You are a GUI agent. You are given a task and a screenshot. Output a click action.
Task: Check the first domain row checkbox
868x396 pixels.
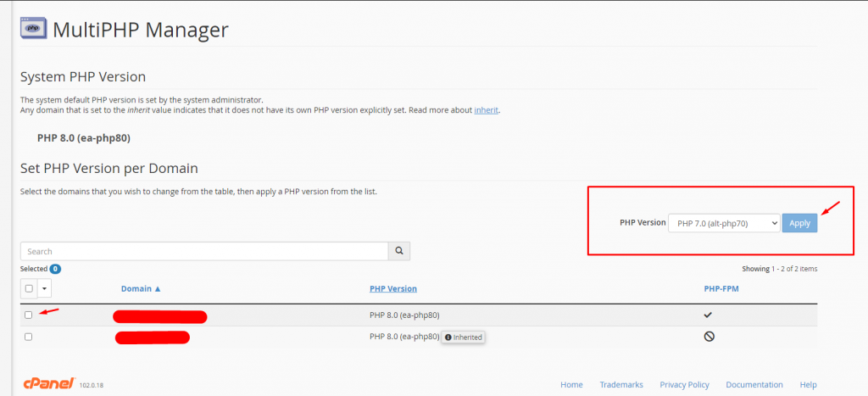pyautogui.click(x=29, y=315)
